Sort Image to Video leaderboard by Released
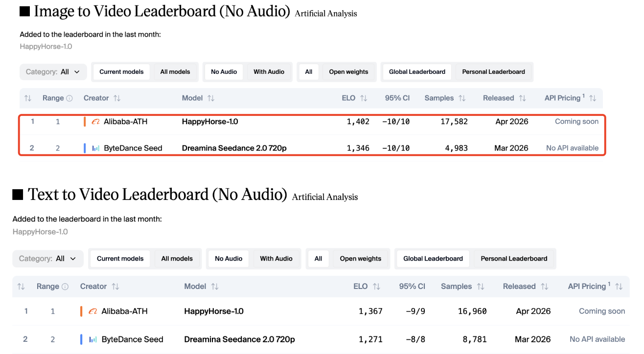The height and width of the screenshot is (354, 644). (522, 98)
